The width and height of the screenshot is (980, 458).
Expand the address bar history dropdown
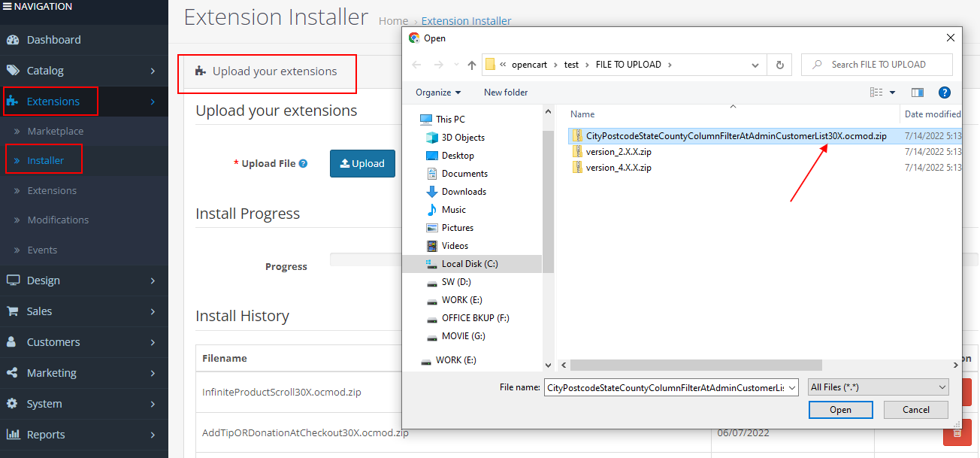(755, 65)
